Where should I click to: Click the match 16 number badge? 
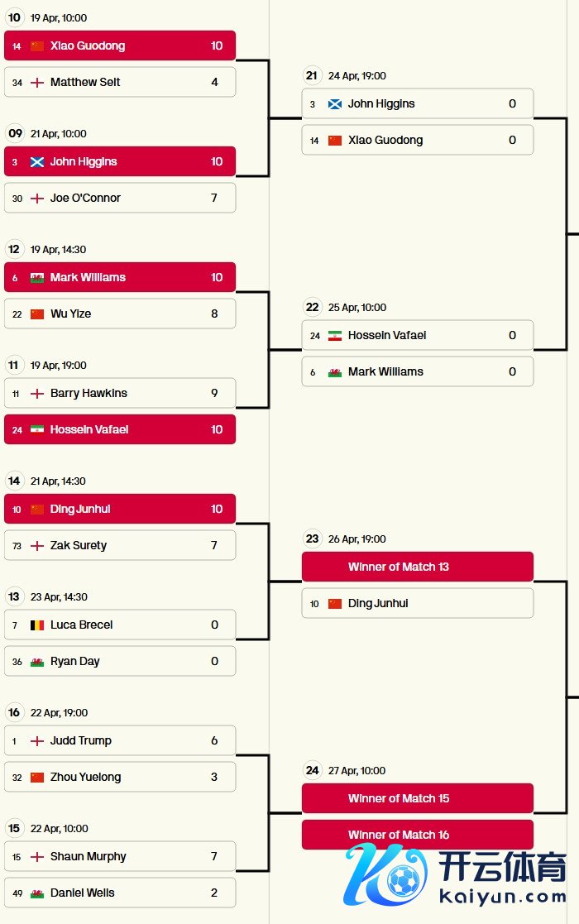[14, 712]
